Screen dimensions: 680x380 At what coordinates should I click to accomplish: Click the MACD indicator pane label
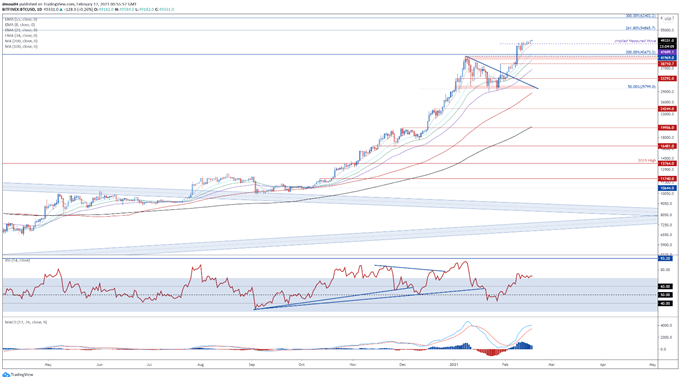pyautogui.click(x=26, y=322)
